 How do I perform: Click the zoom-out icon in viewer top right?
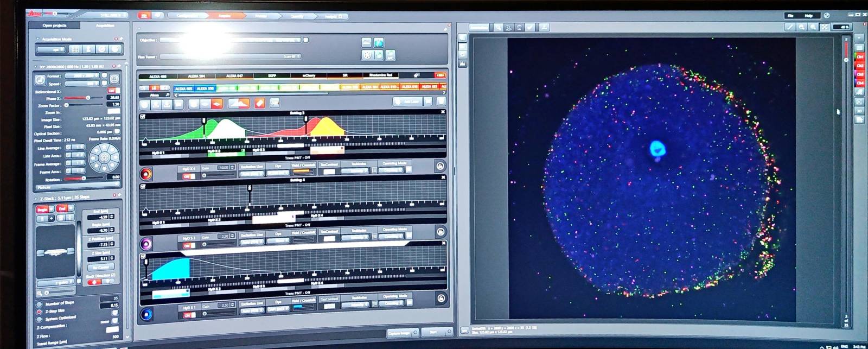click(x=802, y=27)
